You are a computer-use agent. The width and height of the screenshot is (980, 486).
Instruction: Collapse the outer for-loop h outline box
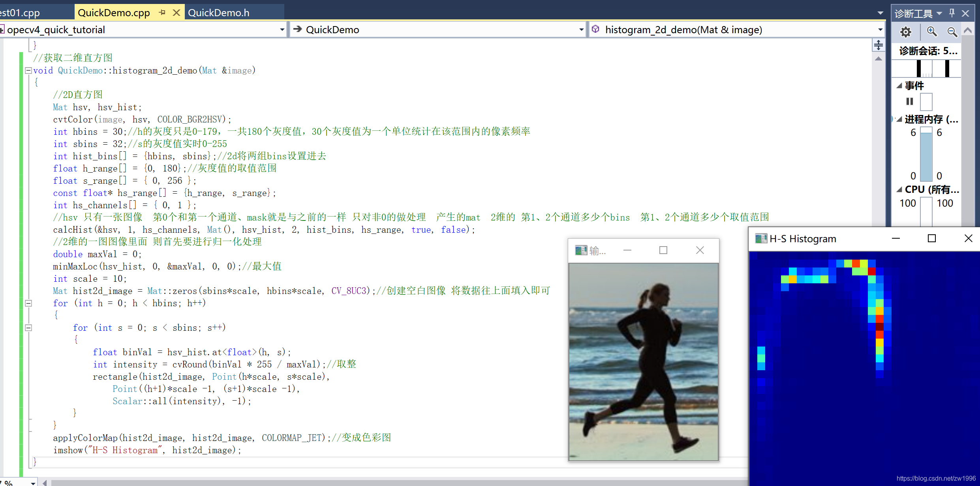(28, 303)
